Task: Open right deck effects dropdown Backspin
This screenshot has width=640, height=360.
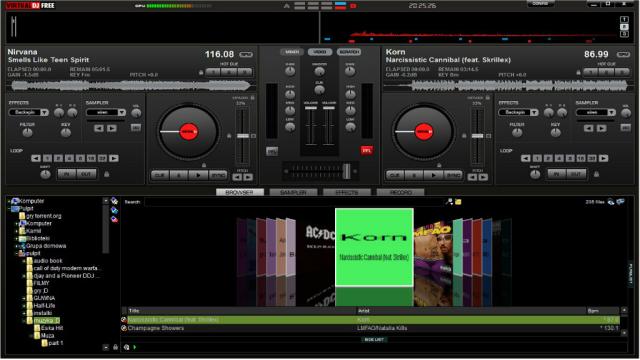Action: (518, 112)
